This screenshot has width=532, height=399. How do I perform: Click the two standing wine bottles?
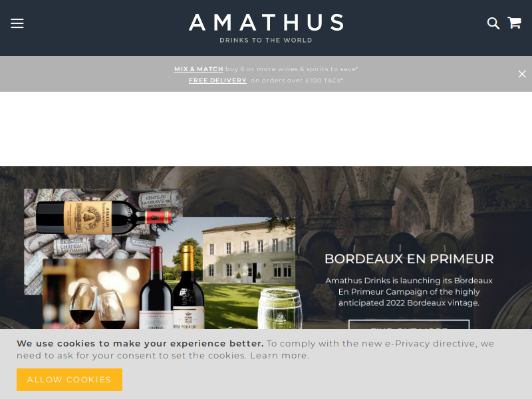(x=172, y=288)
